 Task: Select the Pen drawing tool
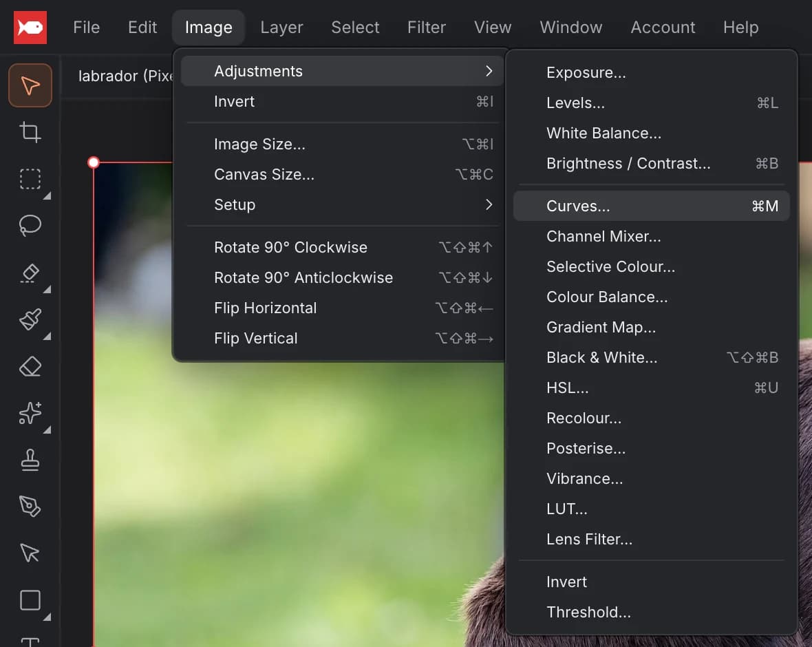(30, 506)
